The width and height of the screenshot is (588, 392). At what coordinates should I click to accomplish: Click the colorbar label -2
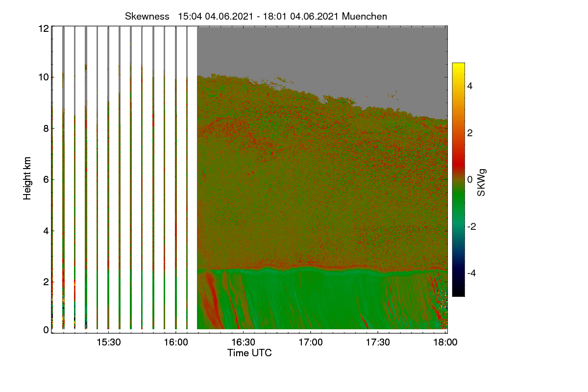coord(471,226)
